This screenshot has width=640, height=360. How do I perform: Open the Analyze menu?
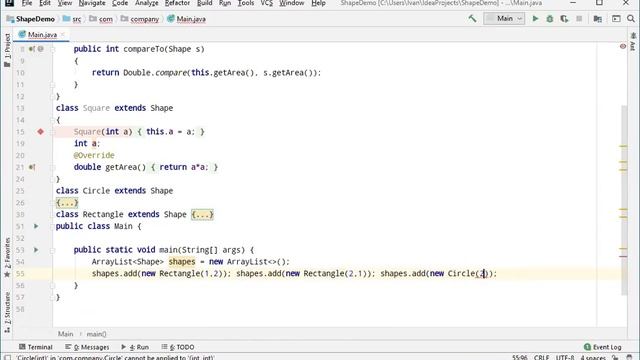point(147,3)
